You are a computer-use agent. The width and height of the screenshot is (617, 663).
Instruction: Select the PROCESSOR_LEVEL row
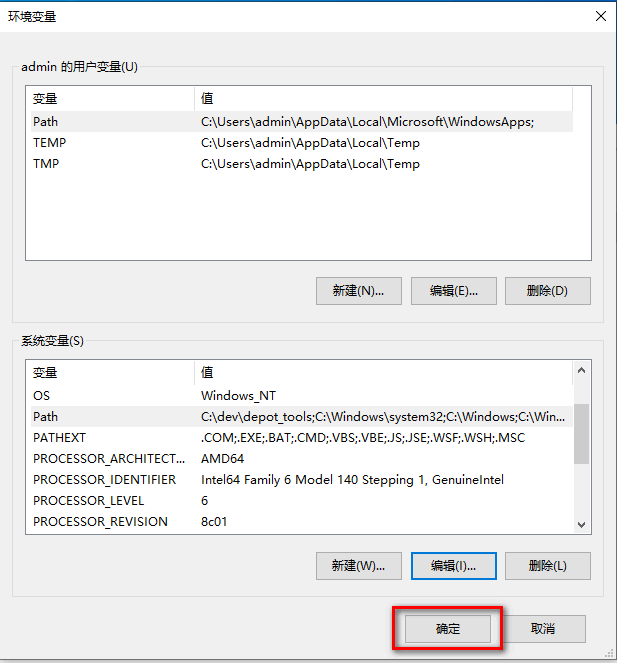pos(302,501)
